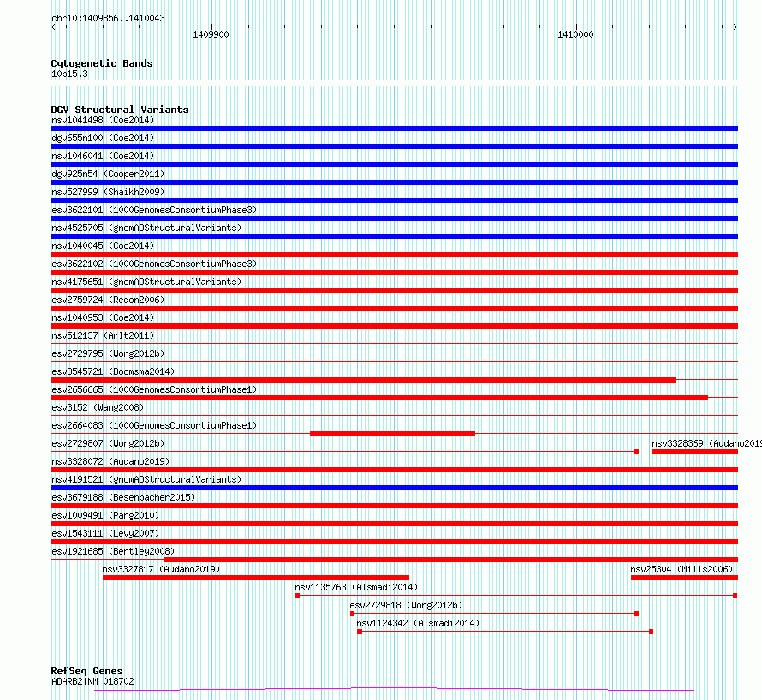
Task: Click the RefSeq Genes track title
Action: pos(87,671)
